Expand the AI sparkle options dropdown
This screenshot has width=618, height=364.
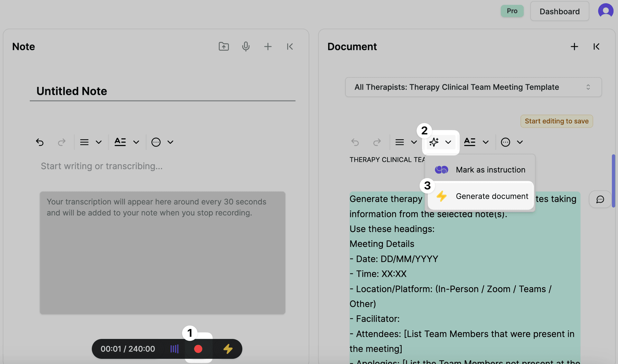448,142
